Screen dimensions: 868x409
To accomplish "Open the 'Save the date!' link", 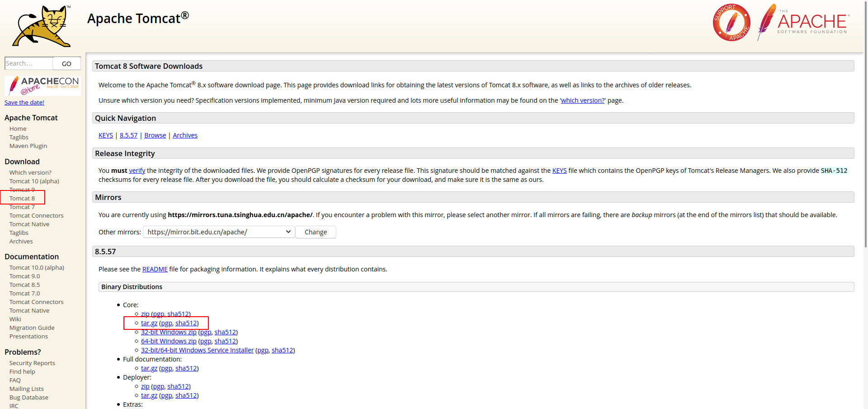I will [24, 102].
